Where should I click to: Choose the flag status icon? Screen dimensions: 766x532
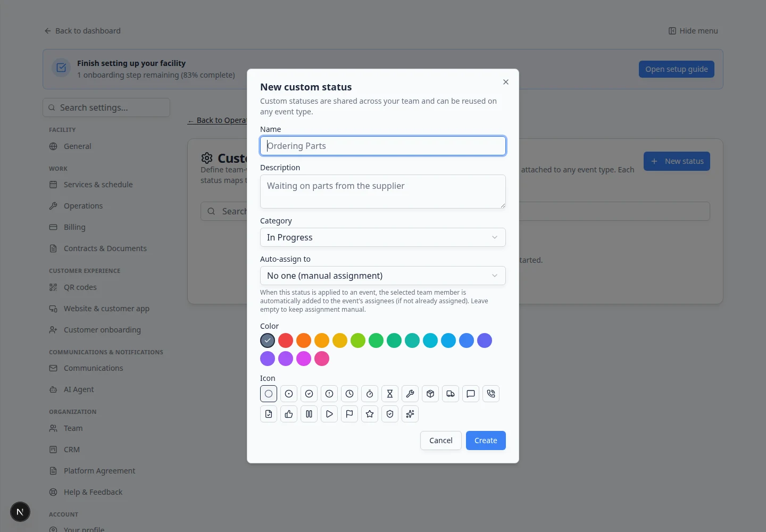point(349,414)
